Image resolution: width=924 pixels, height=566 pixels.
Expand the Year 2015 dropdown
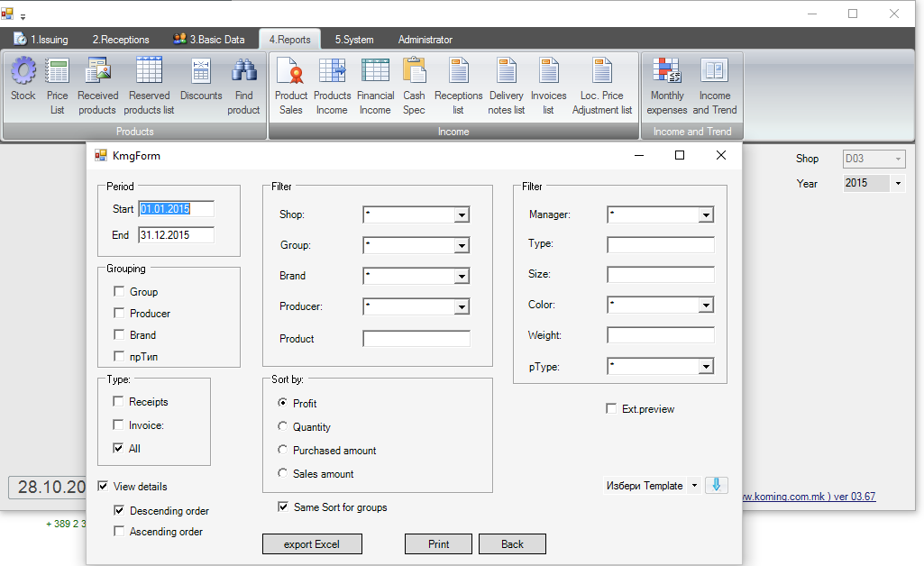pyautogui.click(x=898, y=184)
